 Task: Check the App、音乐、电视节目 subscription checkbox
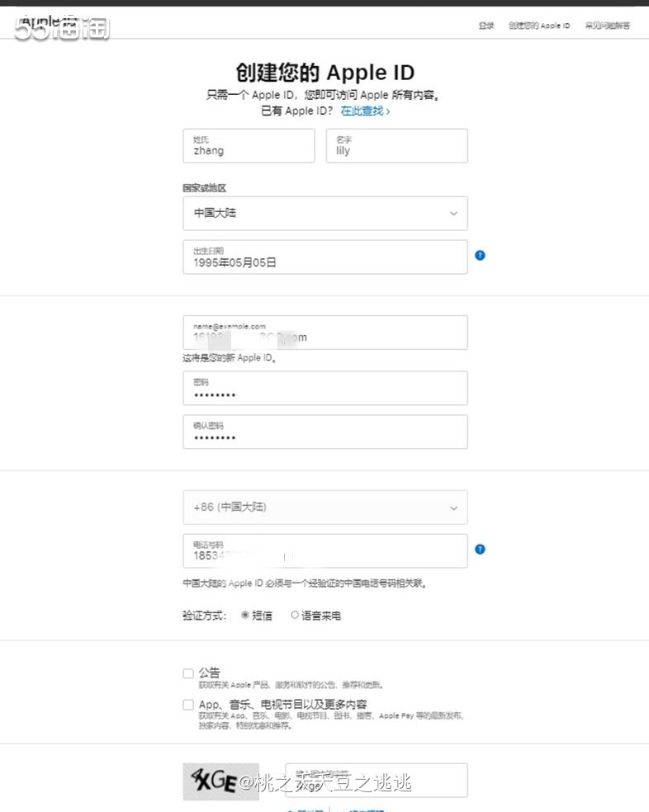click(188, 705)
